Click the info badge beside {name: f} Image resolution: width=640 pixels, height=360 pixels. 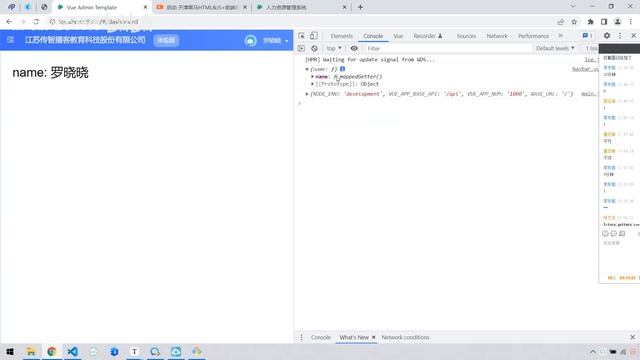(x=342, y=69)
